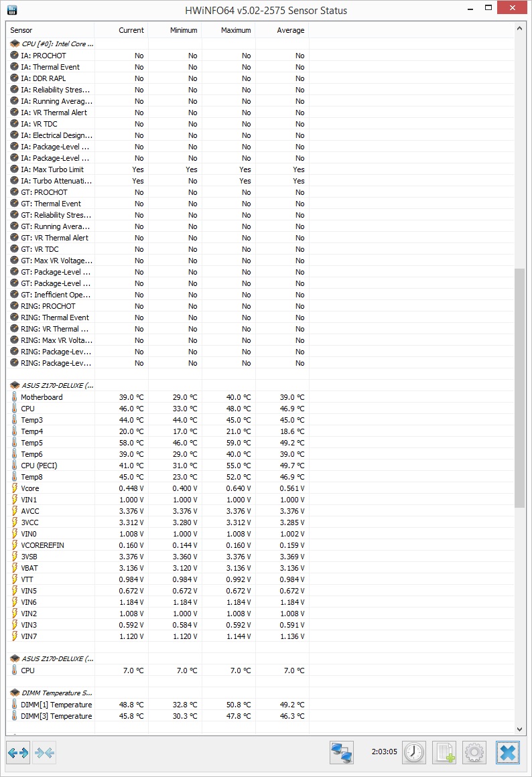Click the gauge icon beside GT: PROCHOT
The image size is (532, 777).
(x=14, y=192)
